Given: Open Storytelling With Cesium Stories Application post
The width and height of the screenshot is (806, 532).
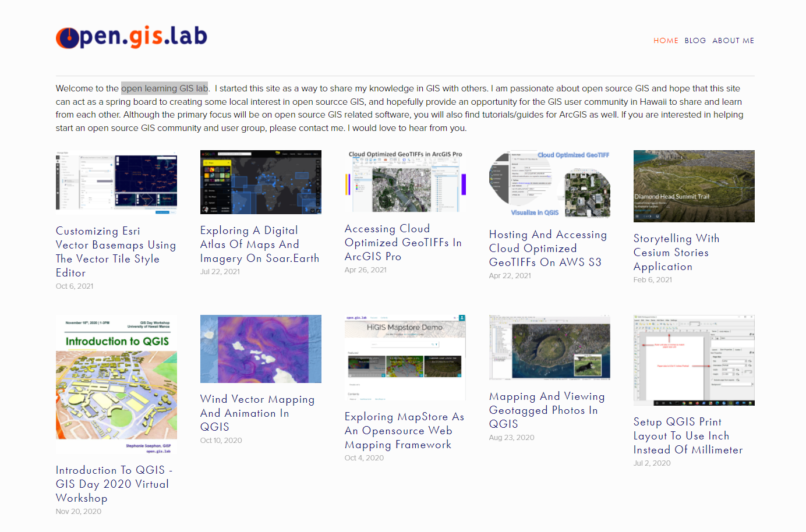Looking at the screenshot, I should (x=677, y=252).
